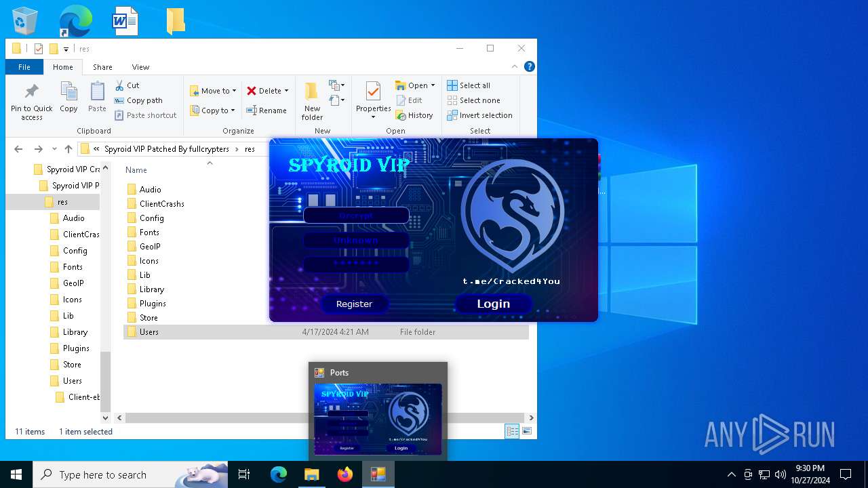
Task: Click Task View taskbar button
Action: point(244,474)
